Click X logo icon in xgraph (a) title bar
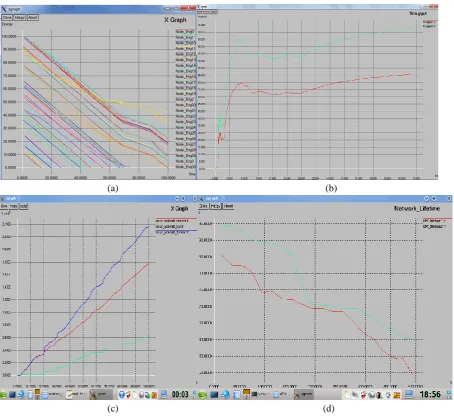The height and width of the screenshot is (418, 454). pyautogui.click(x=4, y=9)
